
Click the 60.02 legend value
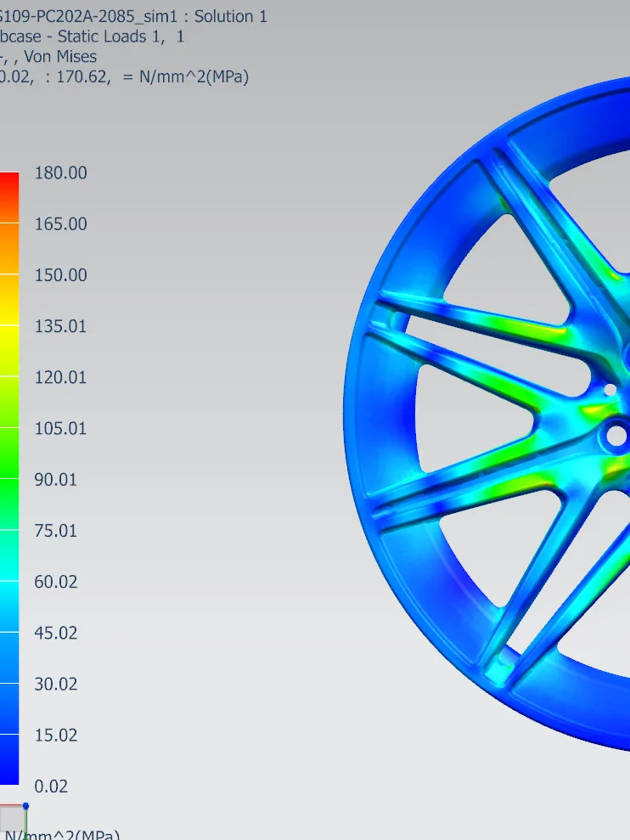click(56, 582)
